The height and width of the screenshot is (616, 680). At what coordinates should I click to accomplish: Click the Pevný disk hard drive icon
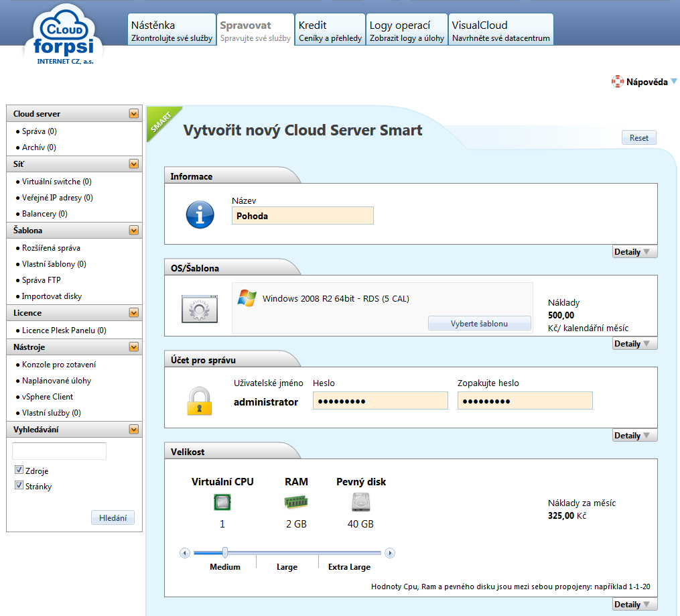coord(360,502)
